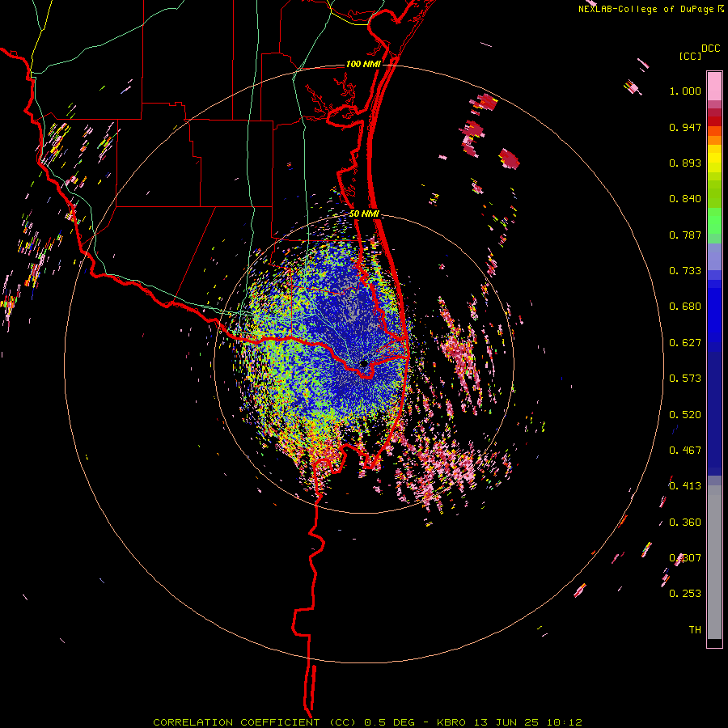
Task: Click the 50 NMI range ring label
Action: (364, 214)
